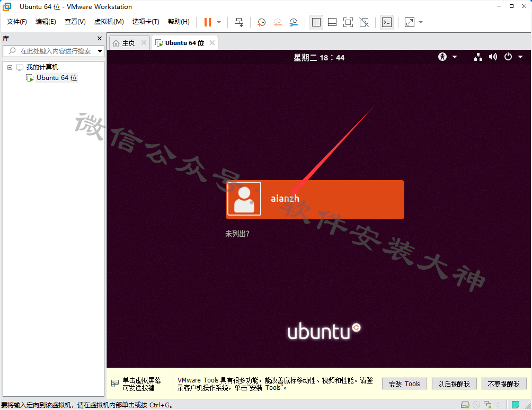532x410 pixels.
Task: Click the sound card status bar icon
Action: click(499, 405)
